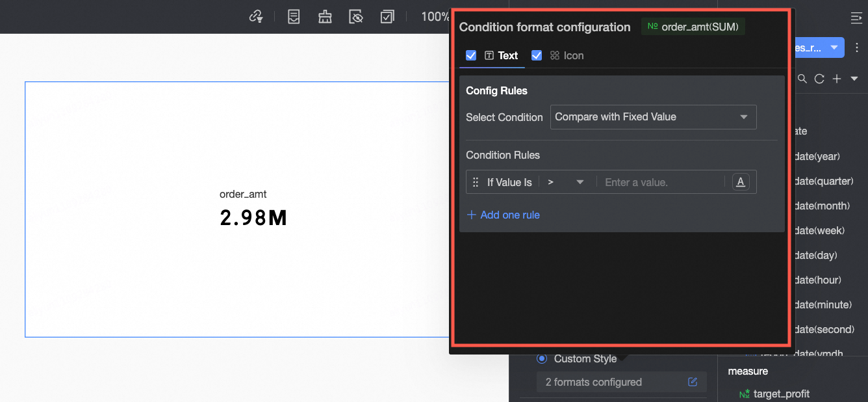
Task: Select the date(second) field
Action: pyautogui.click(x=824, y=329)
